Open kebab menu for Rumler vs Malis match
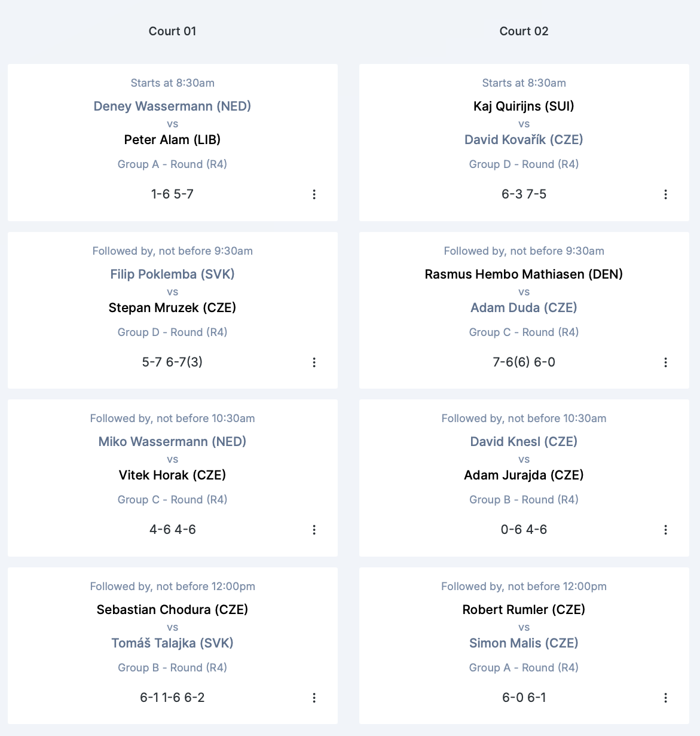Viewport: 700px width, 736px height. pyautogui.click(x=665, y=698)
